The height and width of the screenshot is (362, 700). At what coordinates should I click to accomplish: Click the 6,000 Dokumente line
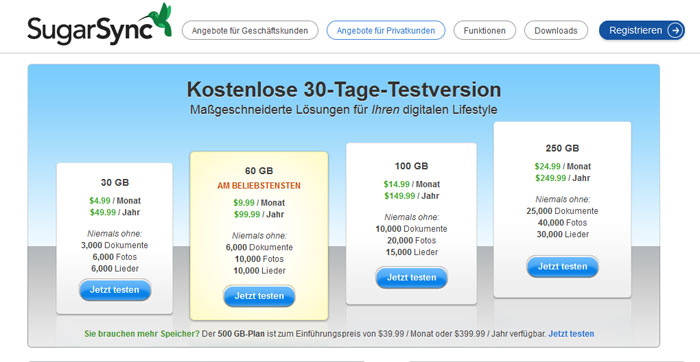pos(259,247)
